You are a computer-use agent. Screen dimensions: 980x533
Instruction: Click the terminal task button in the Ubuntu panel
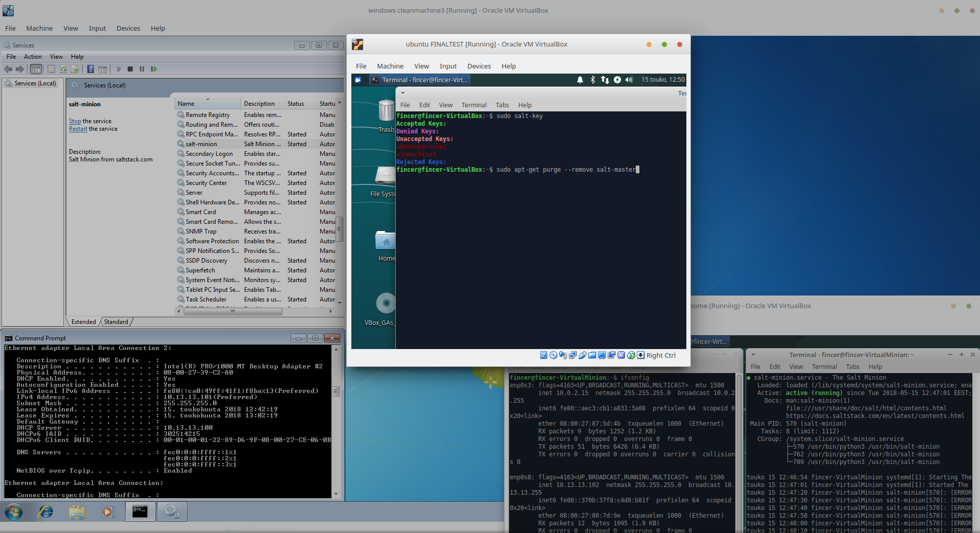click(x=420, y=80)
